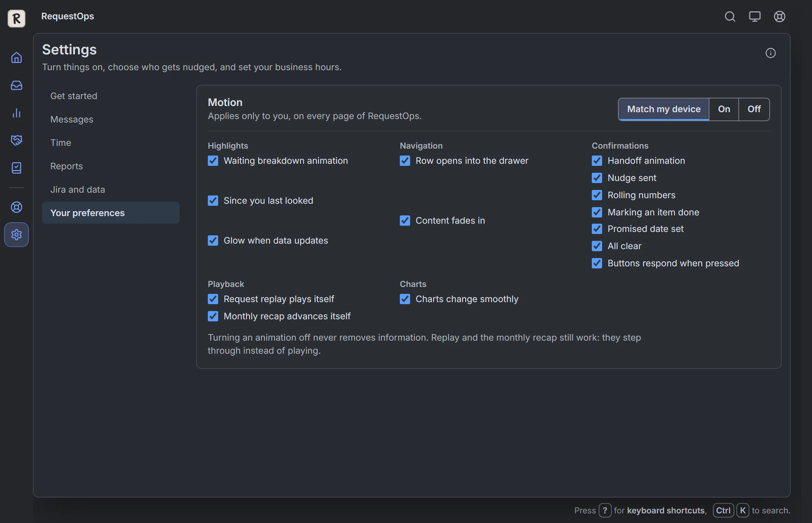Click the Playback group label
Viewport: 812px width, 523px height.
click(226, 284)
